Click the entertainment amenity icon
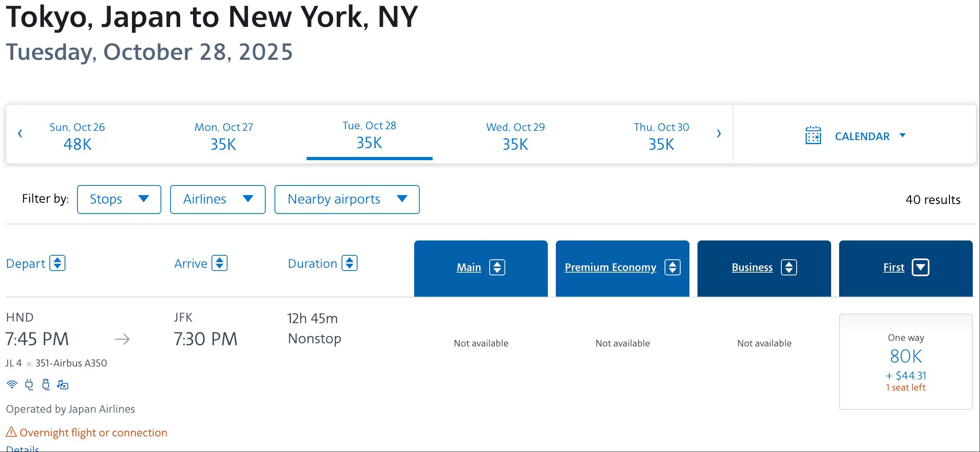Viewport: 980px width, 452px height. tap(63, 385)
